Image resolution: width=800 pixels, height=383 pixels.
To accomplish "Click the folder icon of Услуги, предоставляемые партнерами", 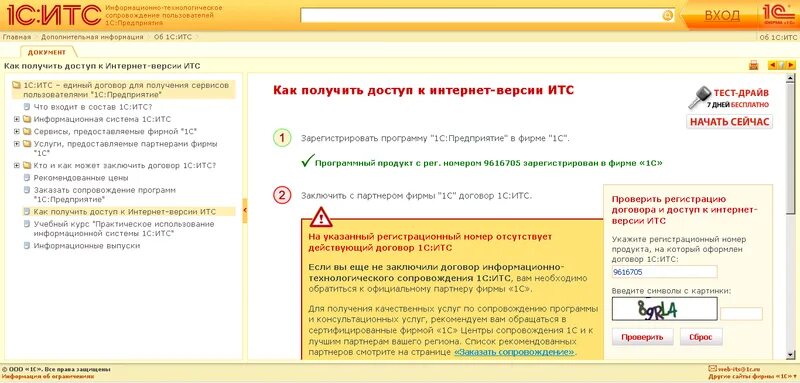I will point(27,144).
